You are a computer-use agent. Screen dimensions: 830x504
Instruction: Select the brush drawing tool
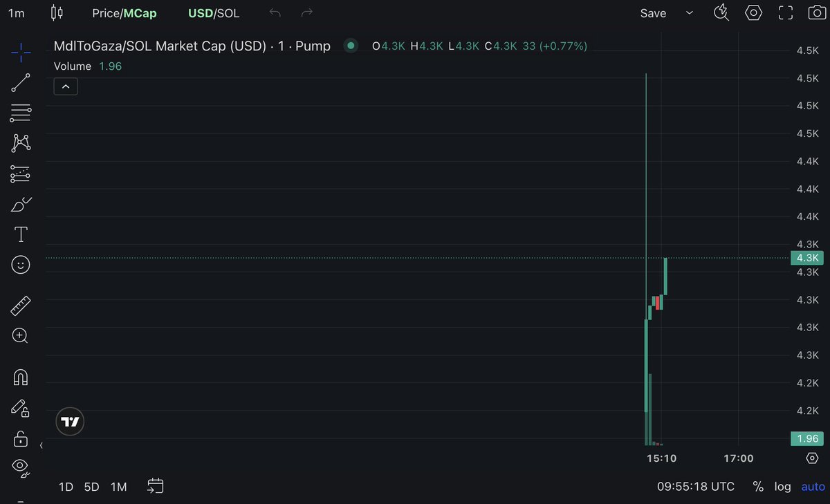tap(21, 204)
